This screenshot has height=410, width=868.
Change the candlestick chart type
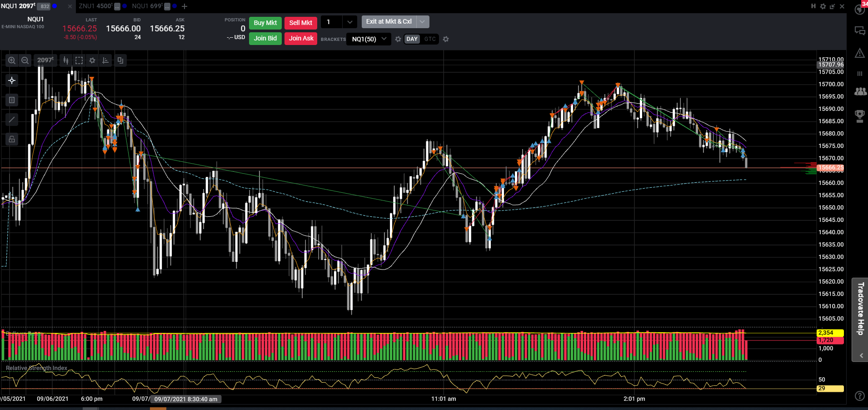pyautogui.click(x=66, y=60)
